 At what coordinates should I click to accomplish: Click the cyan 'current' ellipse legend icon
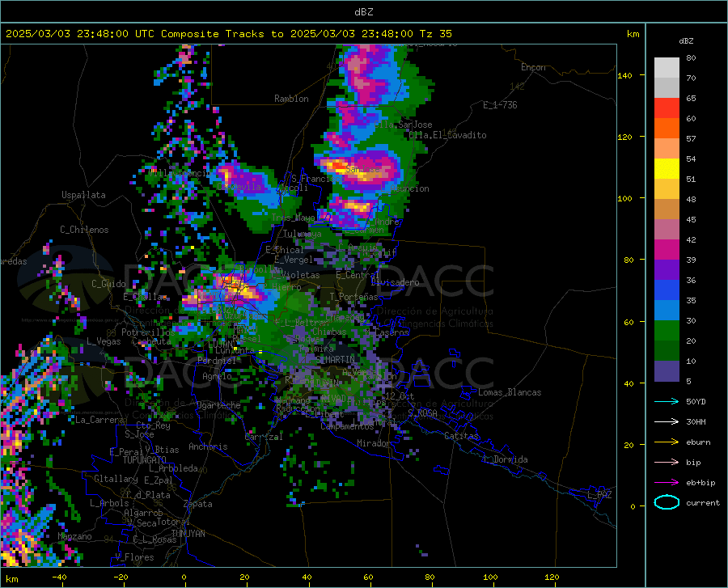667,502
